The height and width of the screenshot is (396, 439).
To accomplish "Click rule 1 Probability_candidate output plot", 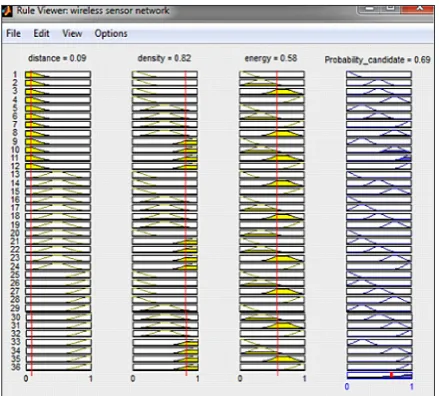I will (379, 74).
